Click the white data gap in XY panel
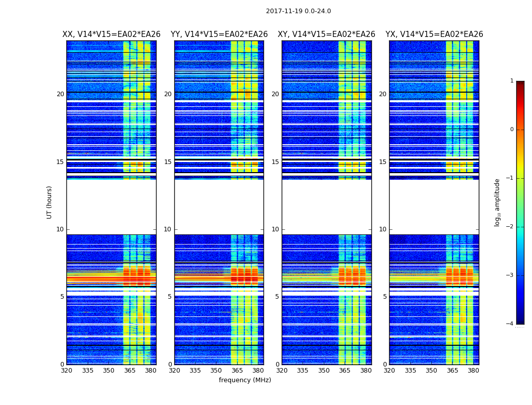The height and width of the screenshot is (405, 532). [x=327, y=207]
